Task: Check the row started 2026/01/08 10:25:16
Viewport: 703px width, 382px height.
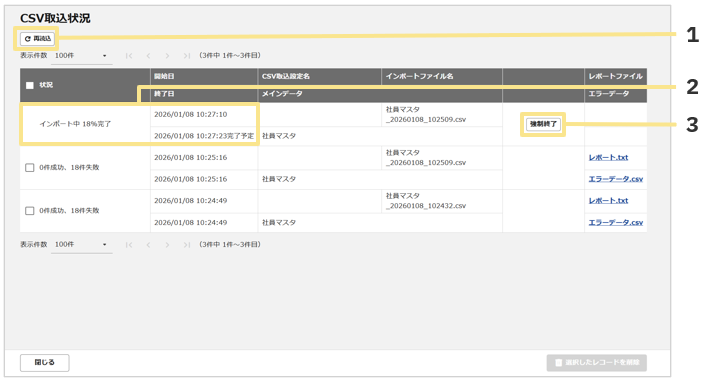Action: tap(30, 168)
